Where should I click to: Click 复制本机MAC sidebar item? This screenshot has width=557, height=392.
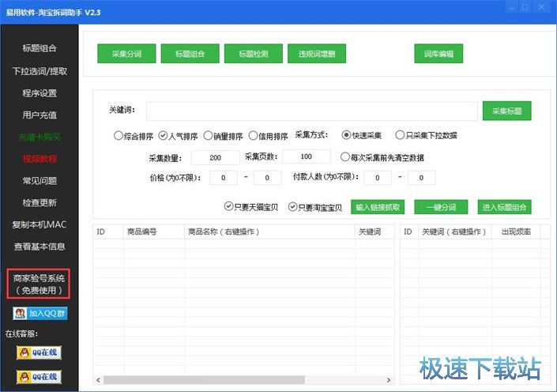click(39, 224)
